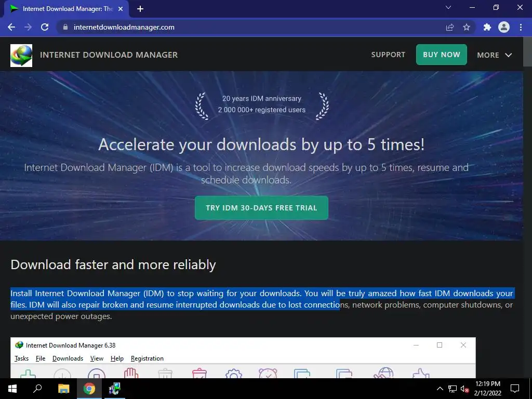Click the network tray icon

453,389
